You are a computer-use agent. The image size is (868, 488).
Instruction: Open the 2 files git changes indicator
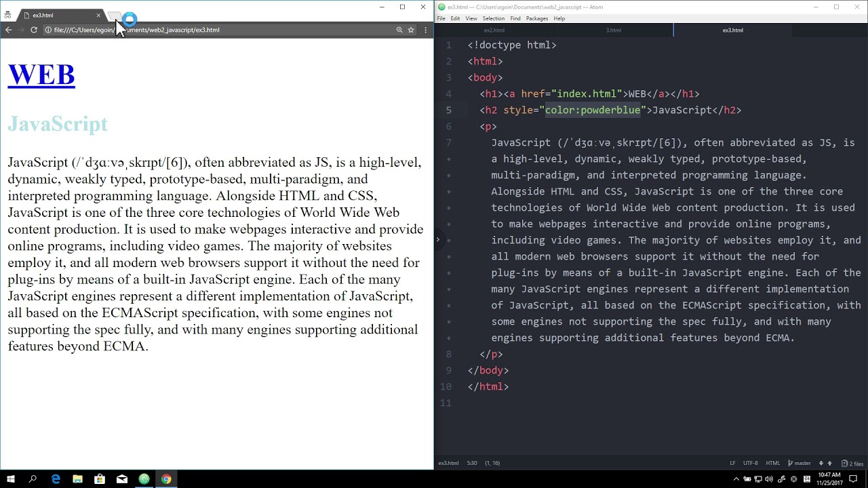coord(853,464)
